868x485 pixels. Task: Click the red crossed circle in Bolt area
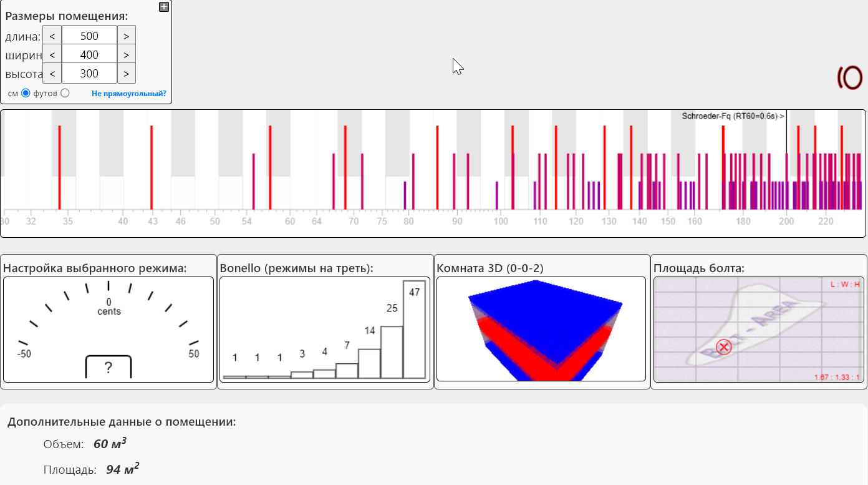[x=724, y=347]
